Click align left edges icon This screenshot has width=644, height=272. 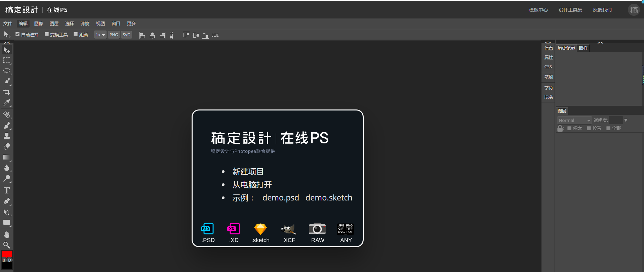pos(142,35)
